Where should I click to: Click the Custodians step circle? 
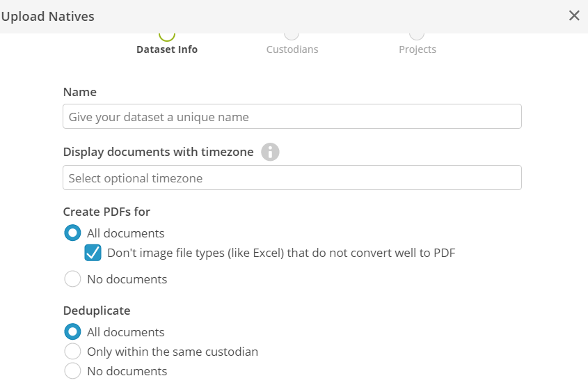pyautogui.click(x=292, y=36)
